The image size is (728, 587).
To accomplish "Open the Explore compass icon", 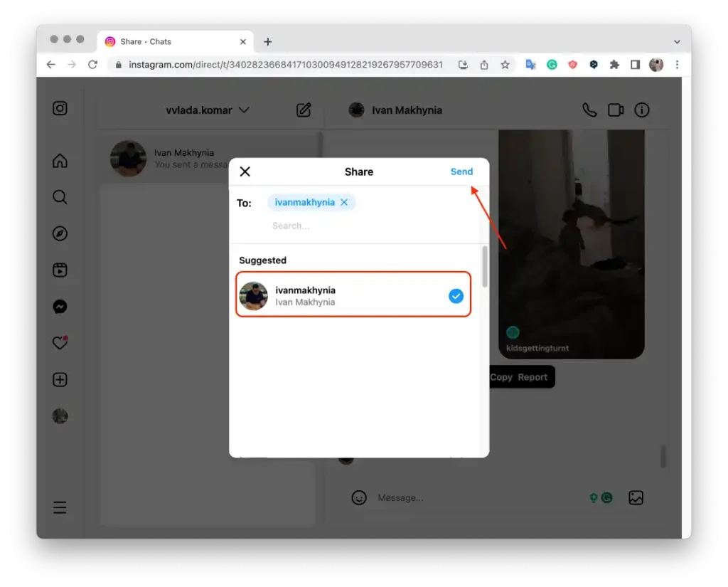I will coord(60,233).
